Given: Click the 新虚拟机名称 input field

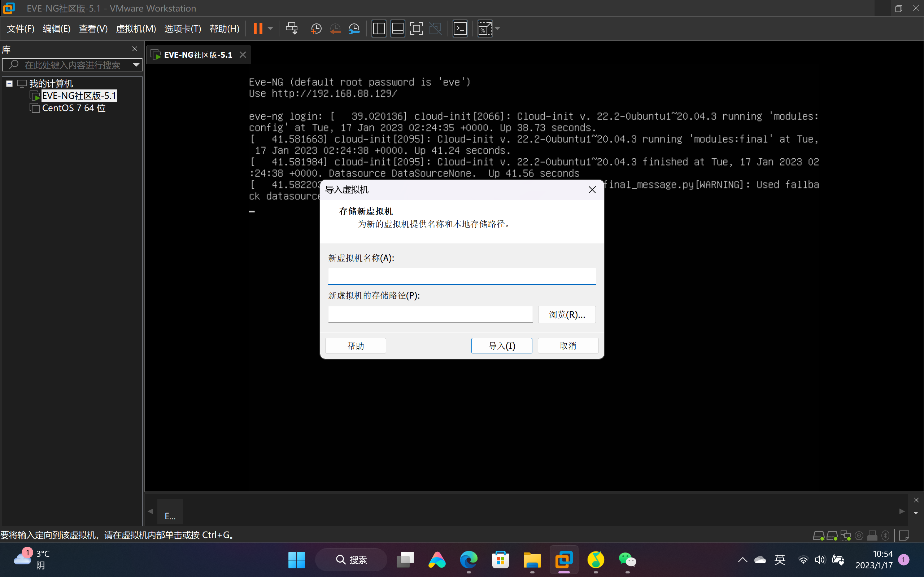Looking at the screenshot, I should (x=461, y=276).
